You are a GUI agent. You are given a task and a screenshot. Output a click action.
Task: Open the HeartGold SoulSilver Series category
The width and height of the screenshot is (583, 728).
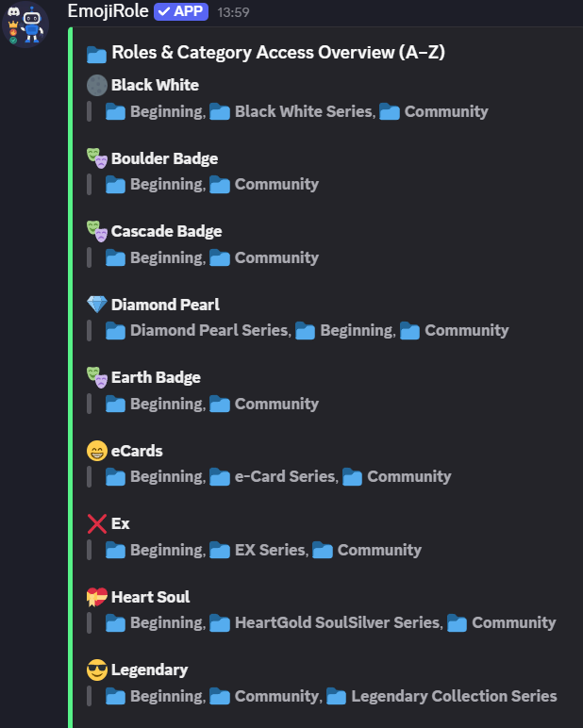(x=337, y=622)
